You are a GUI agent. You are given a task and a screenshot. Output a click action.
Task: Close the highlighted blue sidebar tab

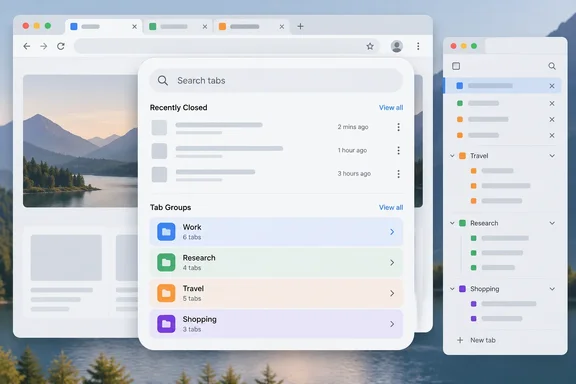(x=552, y=86)
